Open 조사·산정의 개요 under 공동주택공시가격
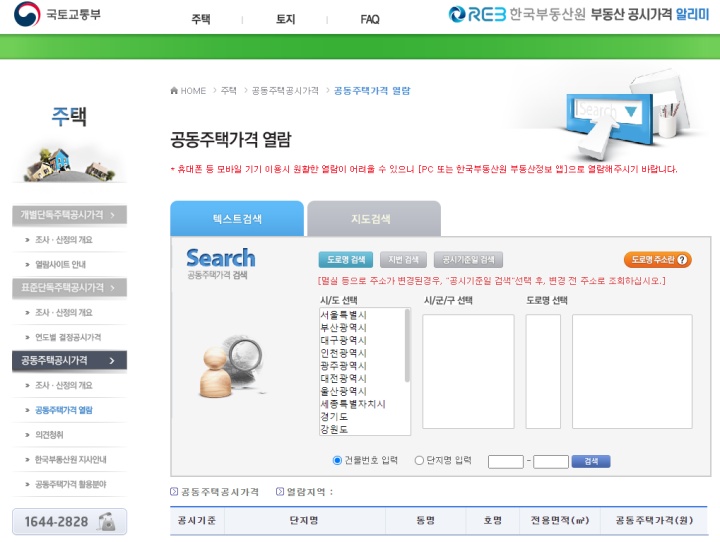This screenshot has height=542, width=720. (x=64, y=385)
